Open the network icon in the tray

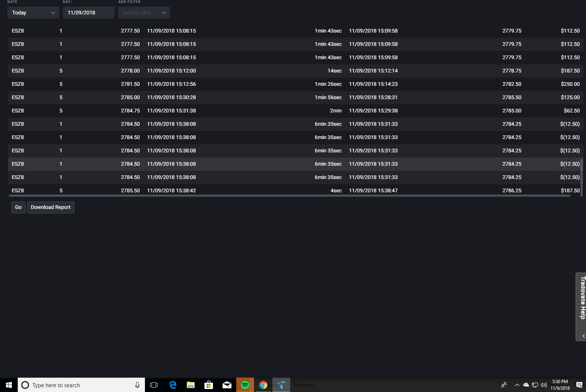535,385
